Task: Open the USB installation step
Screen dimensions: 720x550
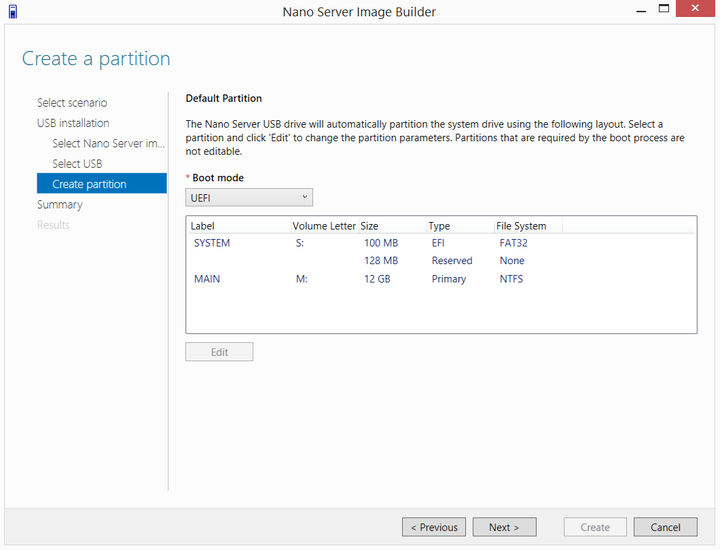Action: 73,123
